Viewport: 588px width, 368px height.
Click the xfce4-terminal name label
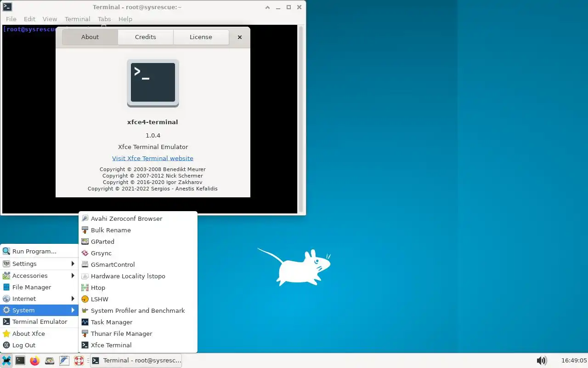[153, 122]
